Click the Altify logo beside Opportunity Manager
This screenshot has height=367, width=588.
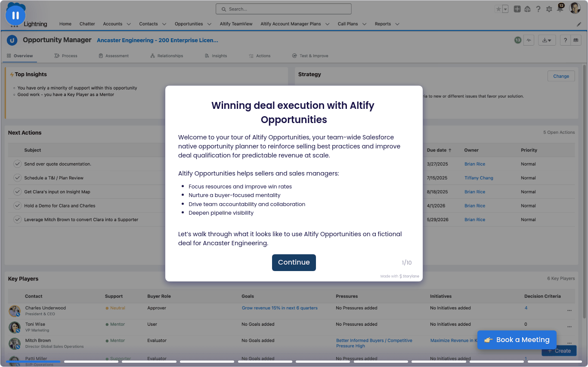click(x=12, y=40)
